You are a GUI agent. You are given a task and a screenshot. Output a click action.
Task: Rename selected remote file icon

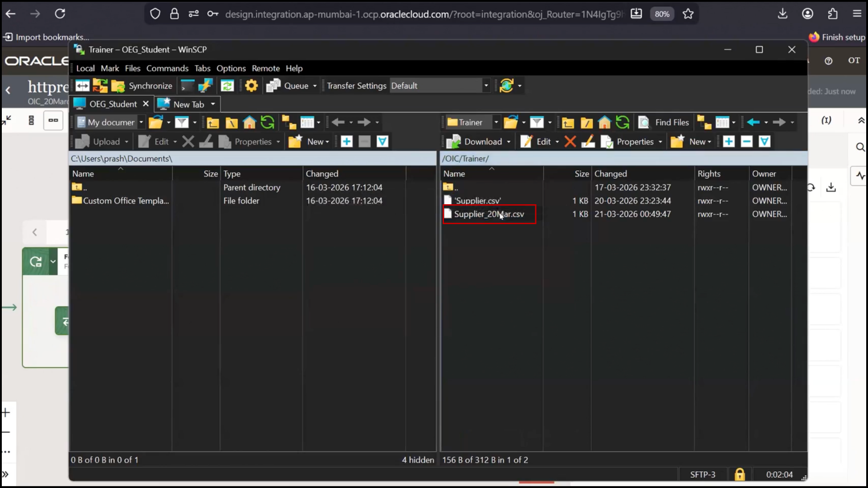tap(588, 142)
